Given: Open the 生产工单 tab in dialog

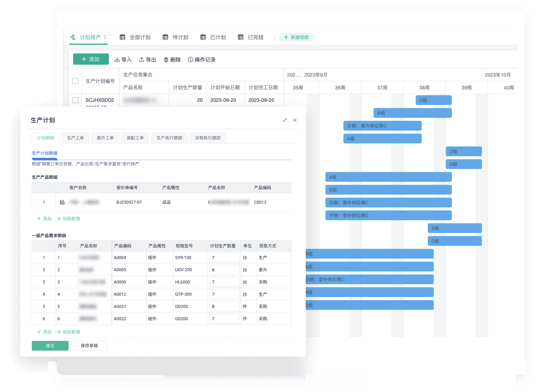Looking at the screenshot, I should click(x=75, y=138).
